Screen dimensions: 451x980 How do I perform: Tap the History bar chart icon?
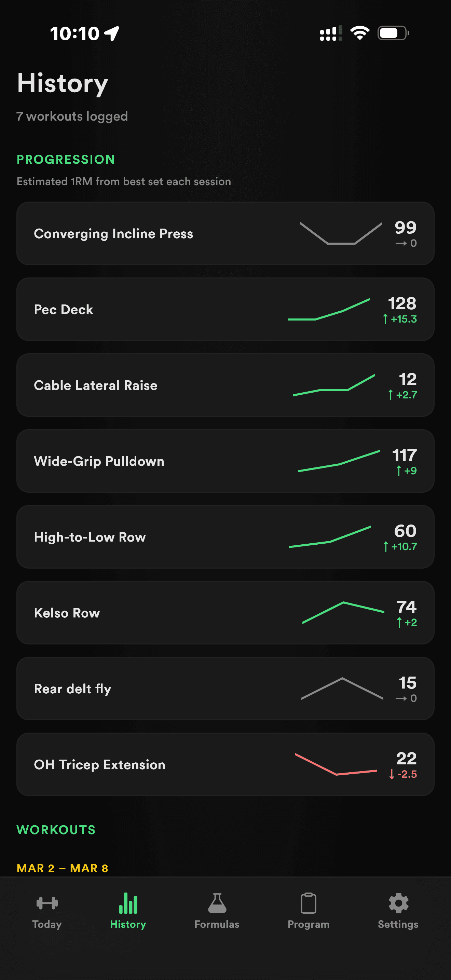pos(128,903)
